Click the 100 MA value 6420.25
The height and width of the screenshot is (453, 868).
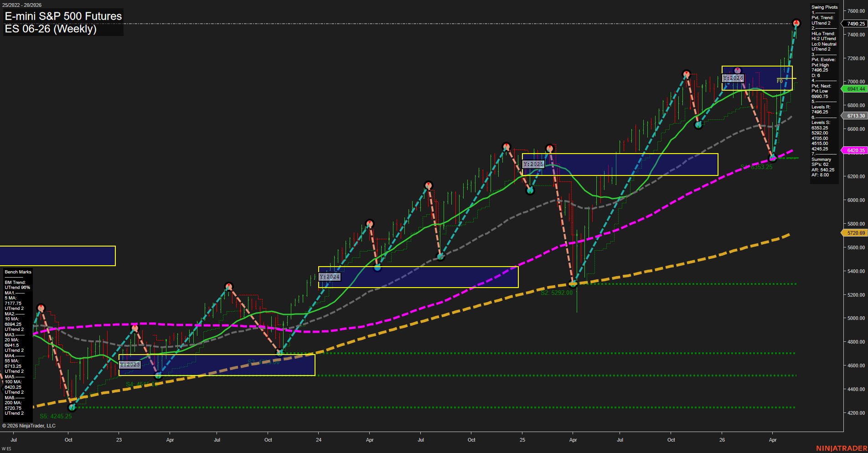click(13, 387)
